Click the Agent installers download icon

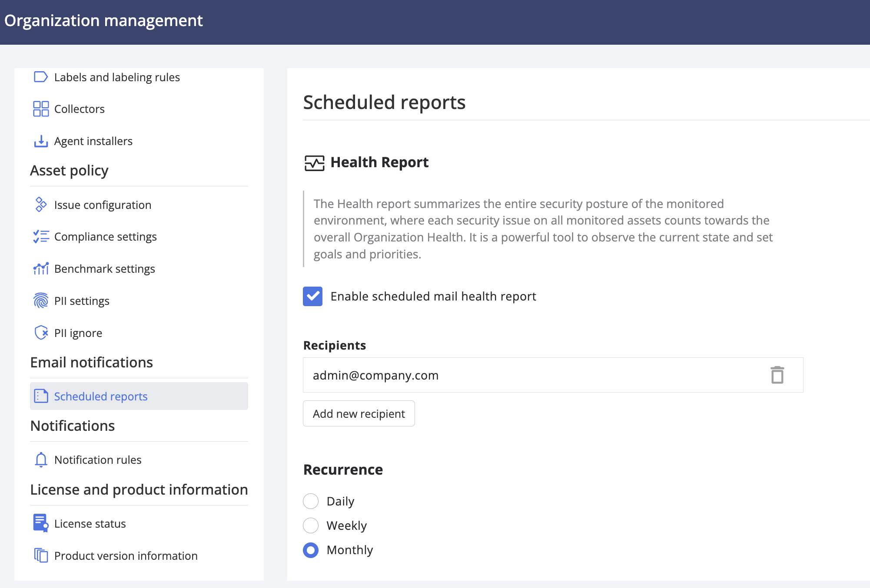pyautogui.click(x=41, y=141)
